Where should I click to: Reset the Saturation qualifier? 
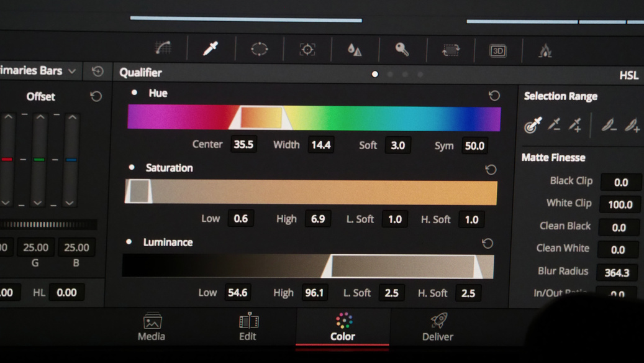point(491,169)
